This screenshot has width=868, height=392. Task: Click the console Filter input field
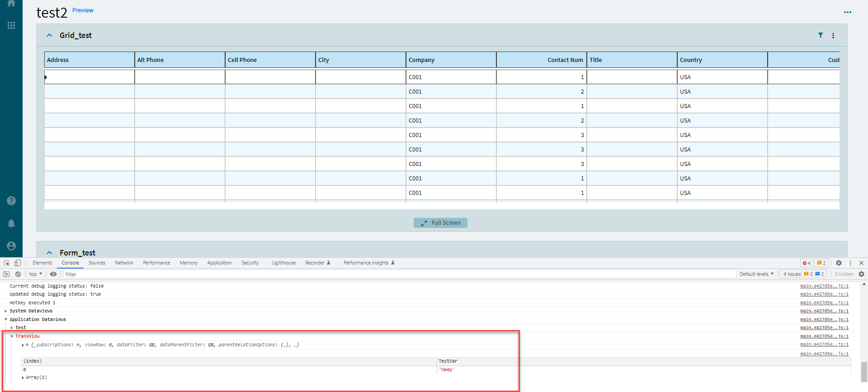[x=399, y=274]
